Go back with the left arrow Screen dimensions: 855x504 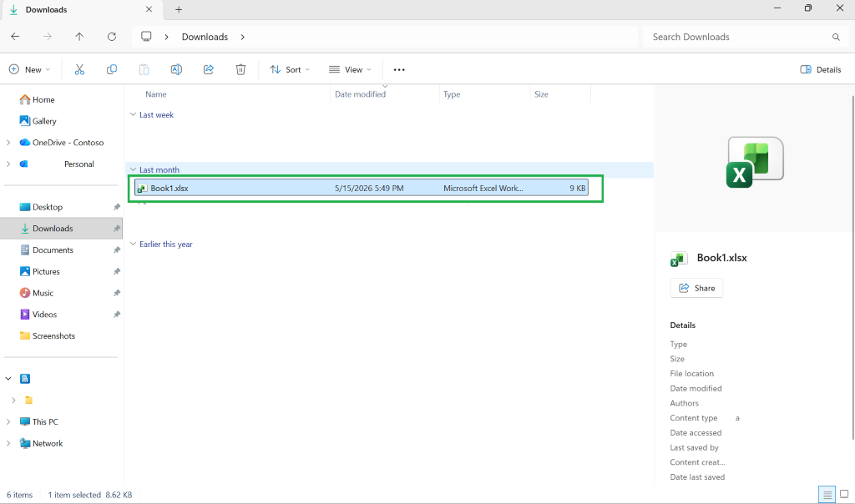[15, 37]
